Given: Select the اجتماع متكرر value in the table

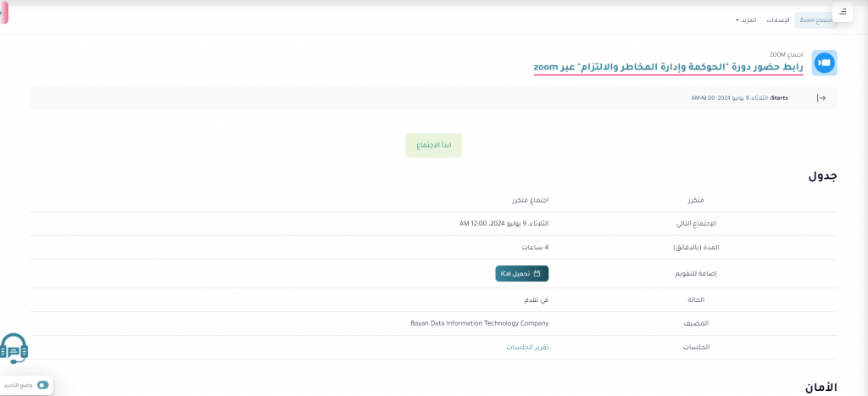Looking at the screenshot, I should coord(530,200).
